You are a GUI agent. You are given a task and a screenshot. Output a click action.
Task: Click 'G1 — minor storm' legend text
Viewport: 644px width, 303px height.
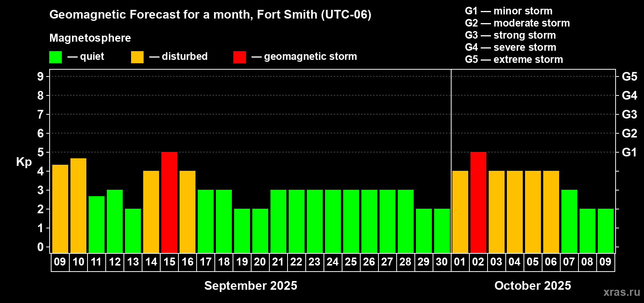[508, 11]
